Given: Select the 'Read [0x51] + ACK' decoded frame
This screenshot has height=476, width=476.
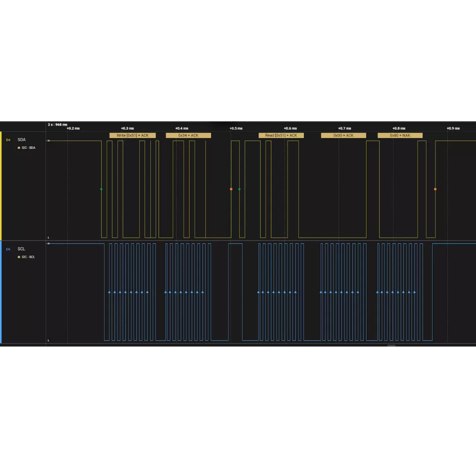Looking at the screenshot, I should click(x=281, y=135).
